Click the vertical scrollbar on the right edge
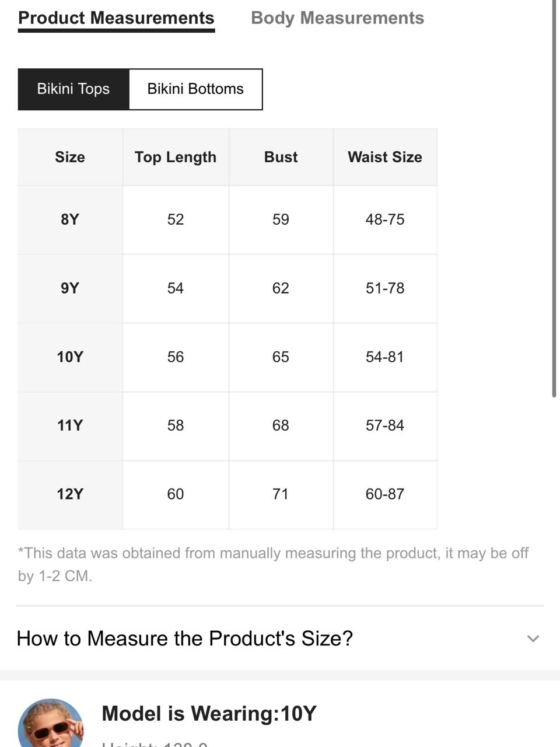This screenshot has height=747, width=560. pos(554,198)
